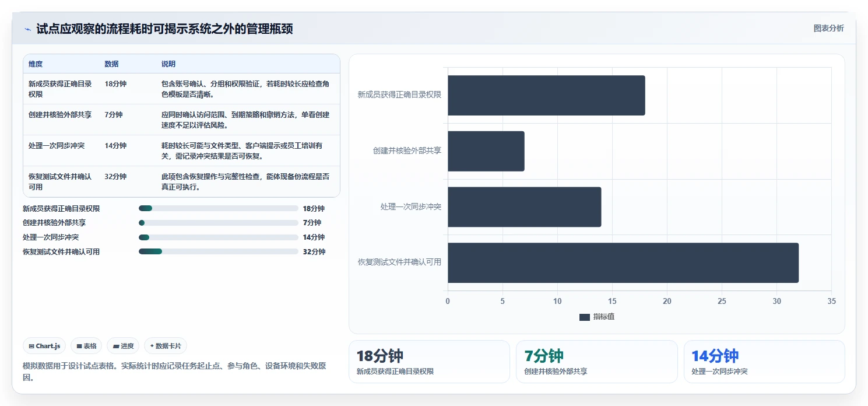868x406 pixels.
Task: Click the 创建并核验外部共享 progress bar
Action: coord(219,223)
